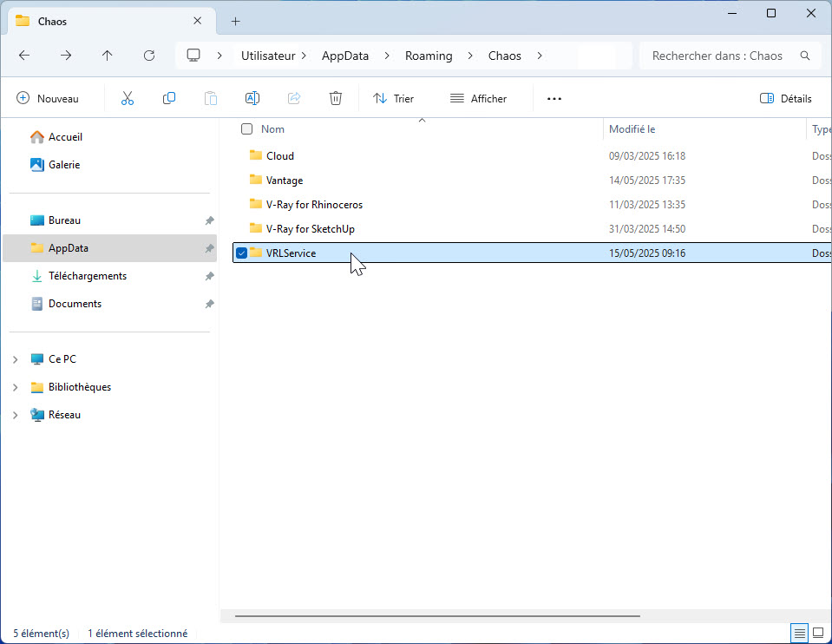Open the Afficher view menu
This screenshot has width=832, height=644.
pyautogui.click(x=478, y=98)
